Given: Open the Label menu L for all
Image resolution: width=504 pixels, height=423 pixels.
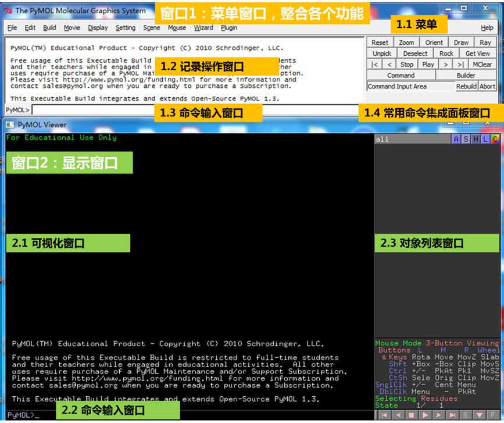Looking at the screenshot, I should tap(485, 139).
